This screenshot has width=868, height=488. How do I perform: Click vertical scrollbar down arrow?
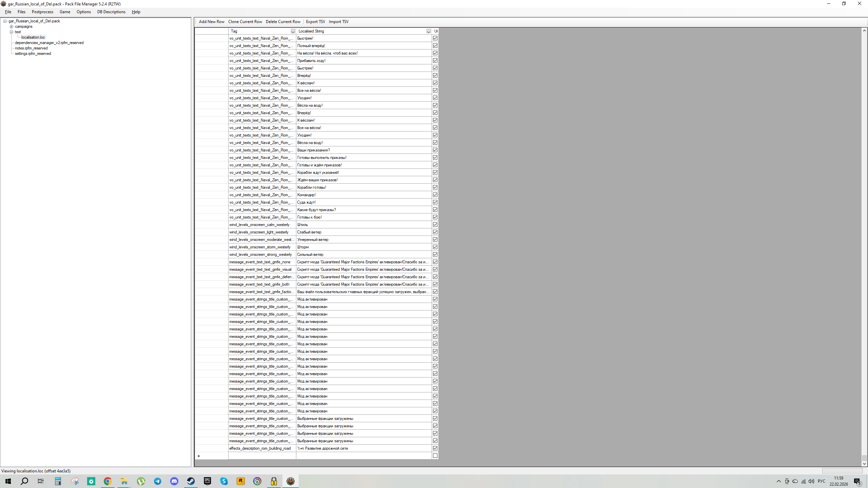[864, 464]
